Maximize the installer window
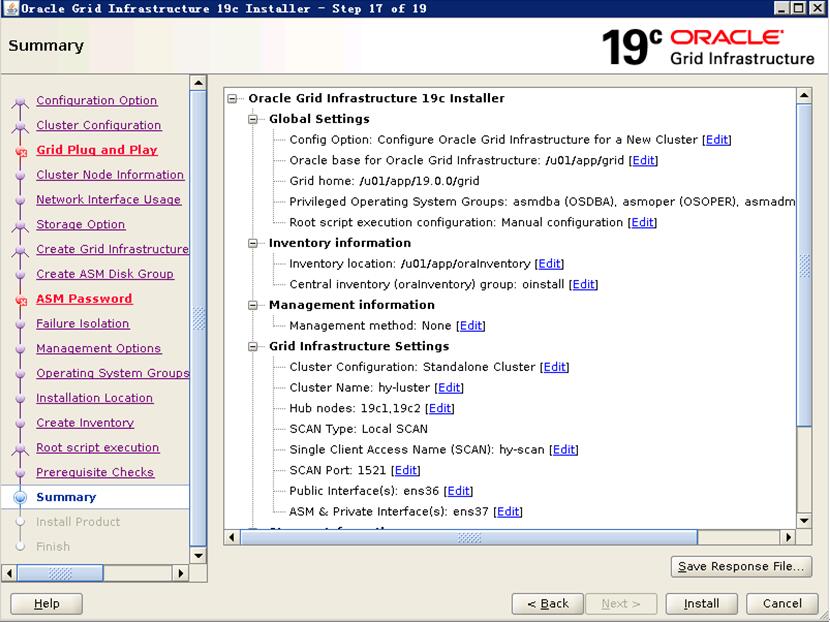Screen dimensions: 830x622 coord(799,8)
